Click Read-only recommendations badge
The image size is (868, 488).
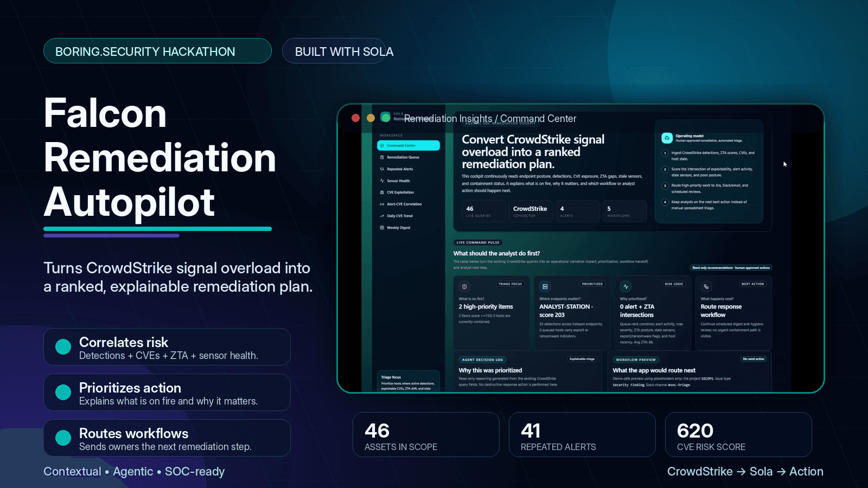[x=731, y=268]
